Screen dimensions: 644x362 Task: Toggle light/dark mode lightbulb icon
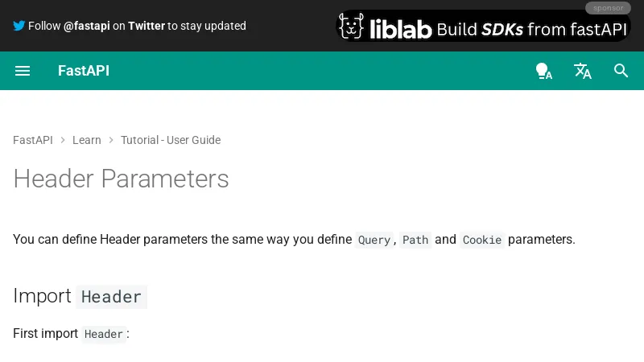coord(543,71)
